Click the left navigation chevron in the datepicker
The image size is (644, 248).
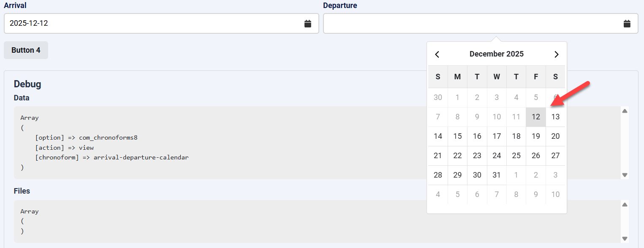pos(437,54)
